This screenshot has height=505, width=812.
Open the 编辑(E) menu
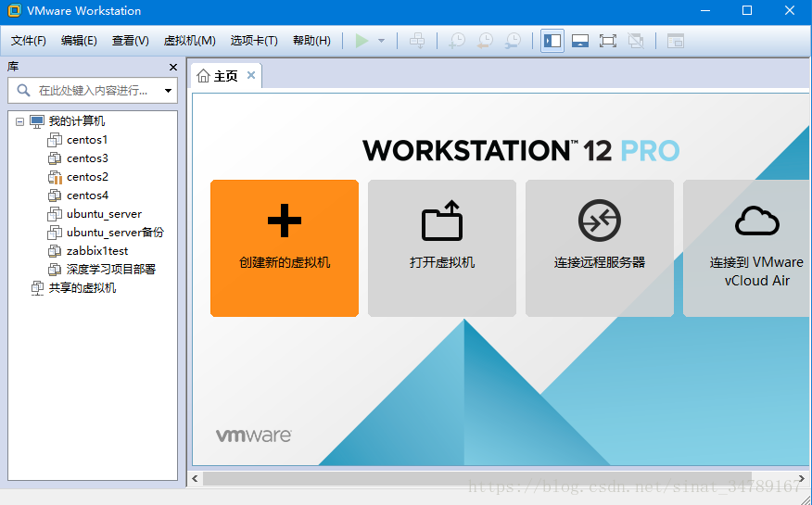(x=79, y=41)
